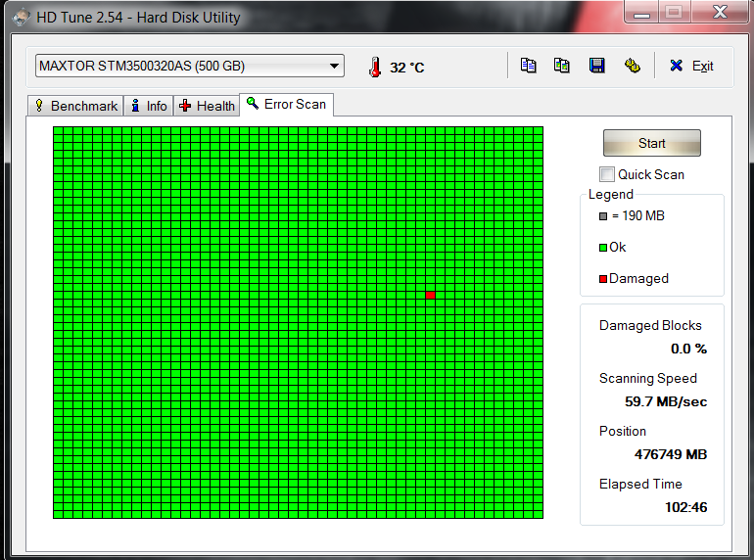Click the Quick Scan label text

coord(651,174)
